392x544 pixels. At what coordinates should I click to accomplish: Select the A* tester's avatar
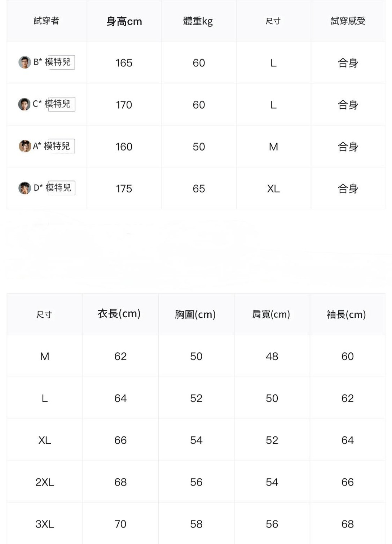tap(25, 146)
